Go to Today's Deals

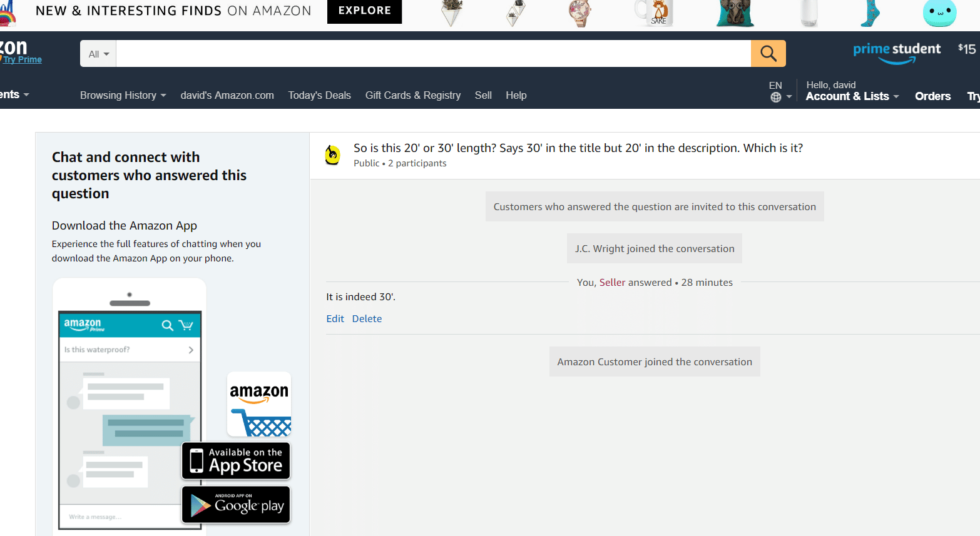click(x=319, y=95)
